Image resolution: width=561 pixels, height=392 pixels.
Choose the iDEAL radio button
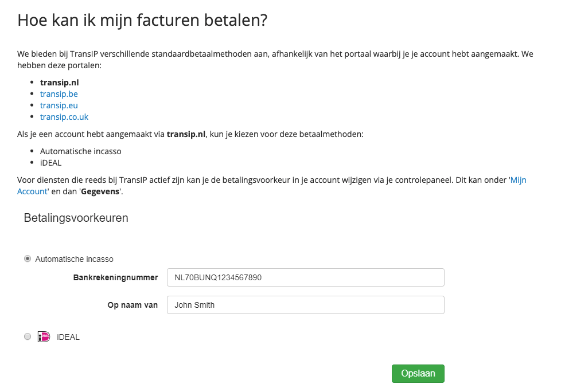pyautogui.click(x=28, y=337)
